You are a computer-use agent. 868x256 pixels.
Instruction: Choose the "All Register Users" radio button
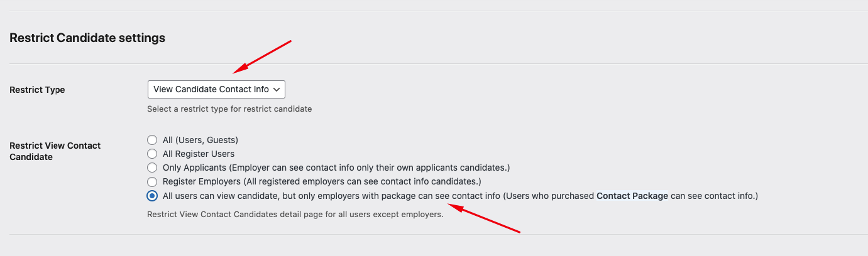[152, 154]
